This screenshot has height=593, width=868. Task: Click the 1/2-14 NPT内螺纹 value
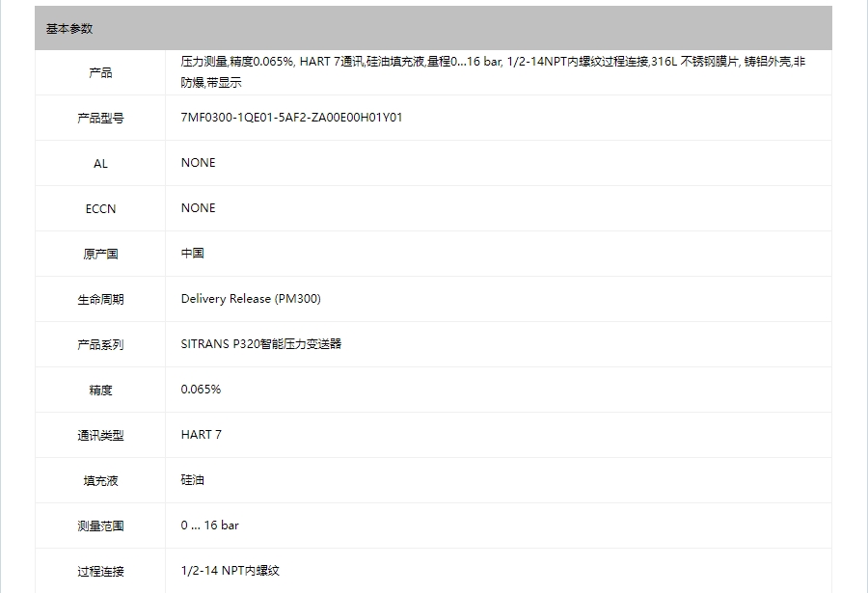(x=230, y=571)
